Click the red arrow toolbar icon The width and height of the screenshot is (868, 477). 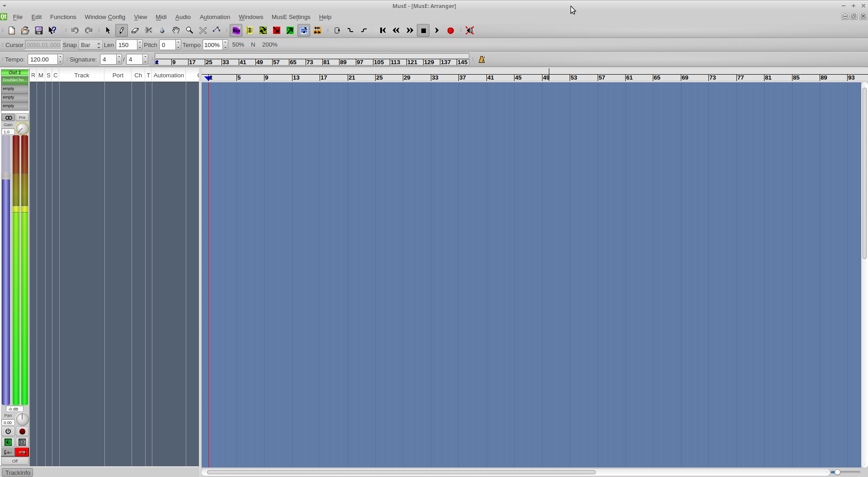[277, 30]
